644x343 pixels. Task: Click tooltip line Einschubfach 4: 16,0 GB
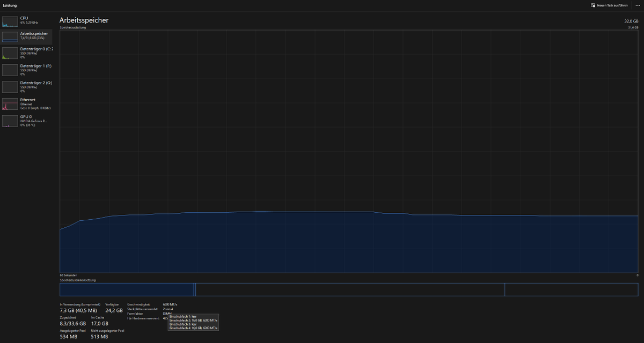tap(193, 327)
